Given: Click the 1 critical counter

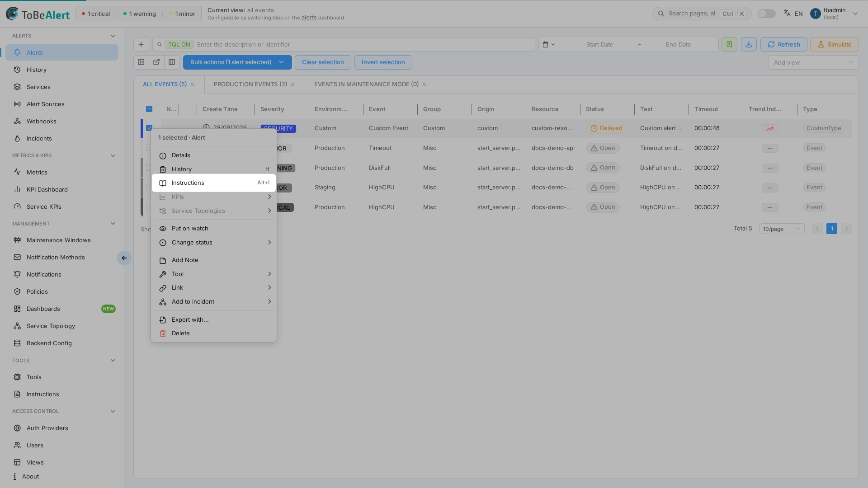Looking at the screenshot, I should coord(96,14).
